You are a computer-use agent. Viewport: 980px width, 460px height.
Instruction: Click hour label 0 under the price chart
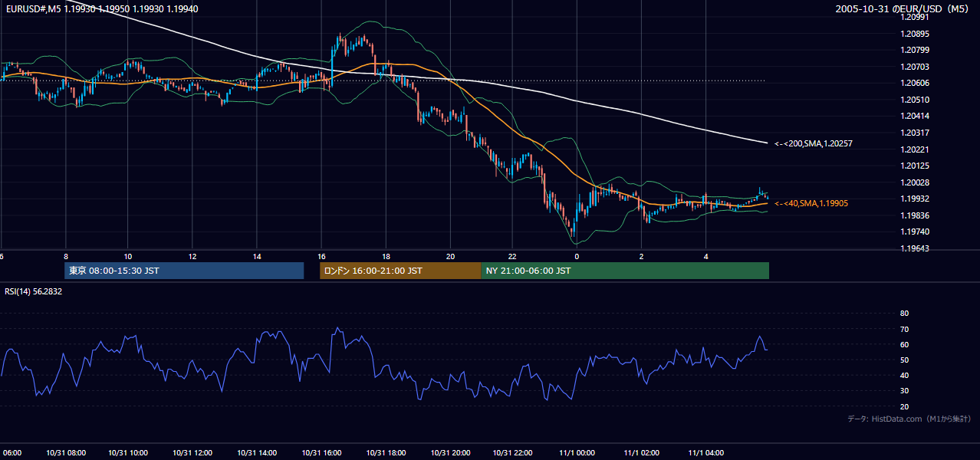[577, 256]
